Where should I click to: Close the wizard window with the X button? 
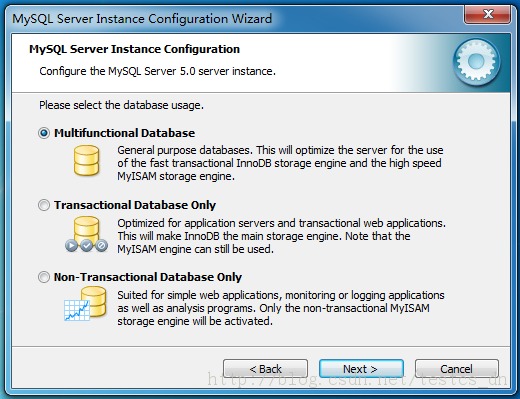pos(487,14)
